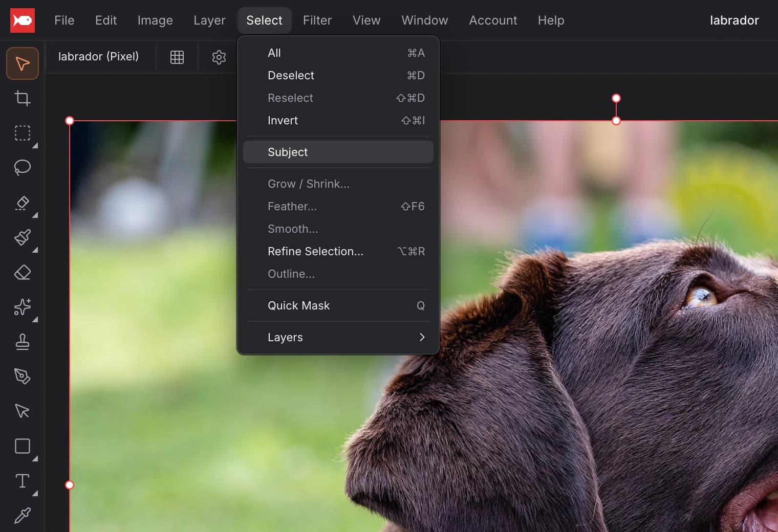Open the Account menu
The width and height of the screenshot is (778, 532).
tap(493, 20)
